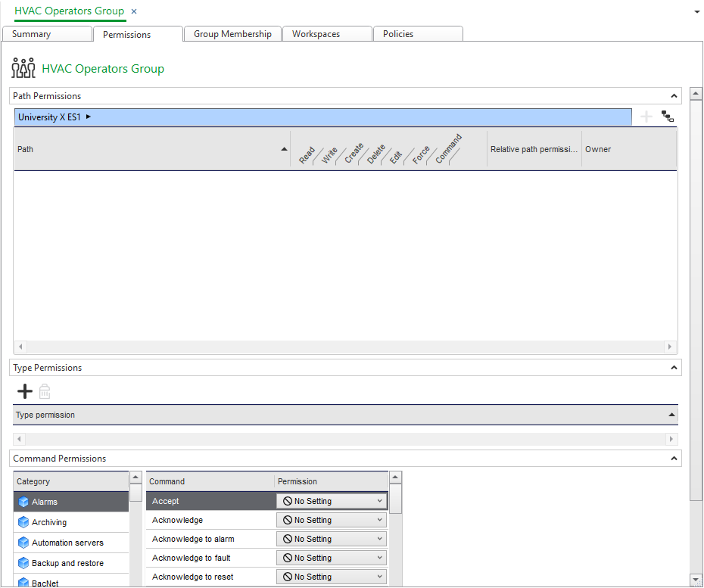Click the category list scrollbar up arrow
The height and width of the screenshot is (588, 704).
tap(136, 477)
